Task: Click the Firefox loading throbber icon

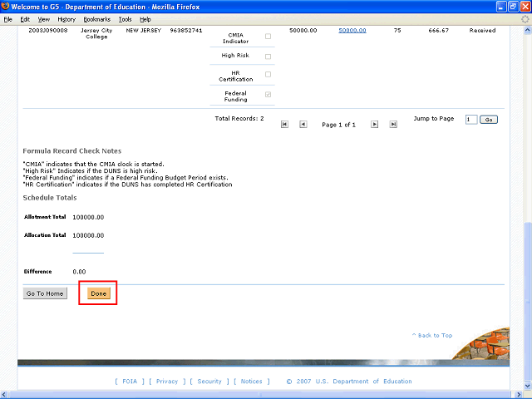Action: (x=525, y=19)
